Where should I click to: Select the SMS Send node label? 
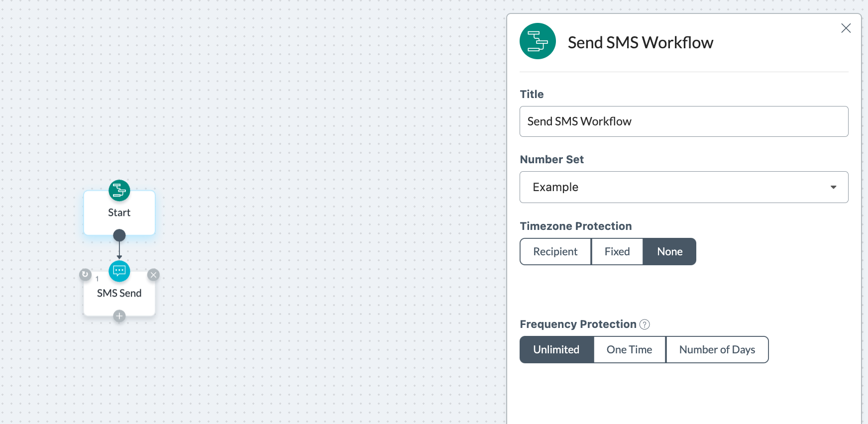coord(119,294)
